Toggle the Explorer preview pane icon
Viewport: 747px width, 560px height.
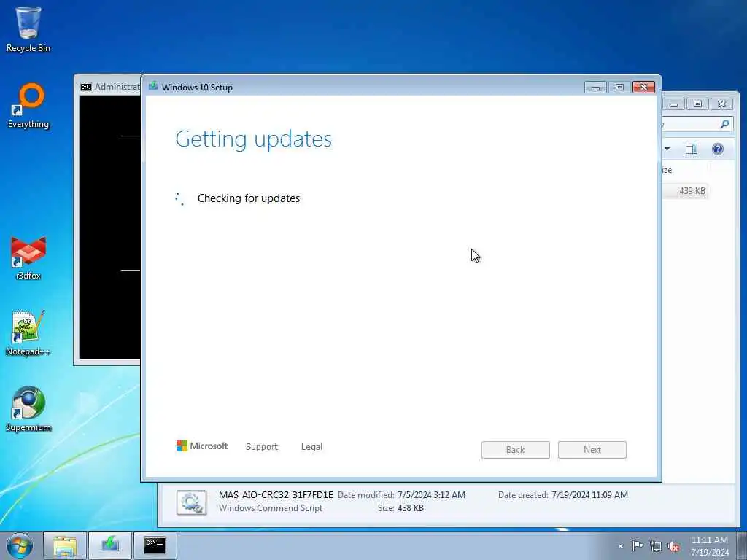click(692, 149)
